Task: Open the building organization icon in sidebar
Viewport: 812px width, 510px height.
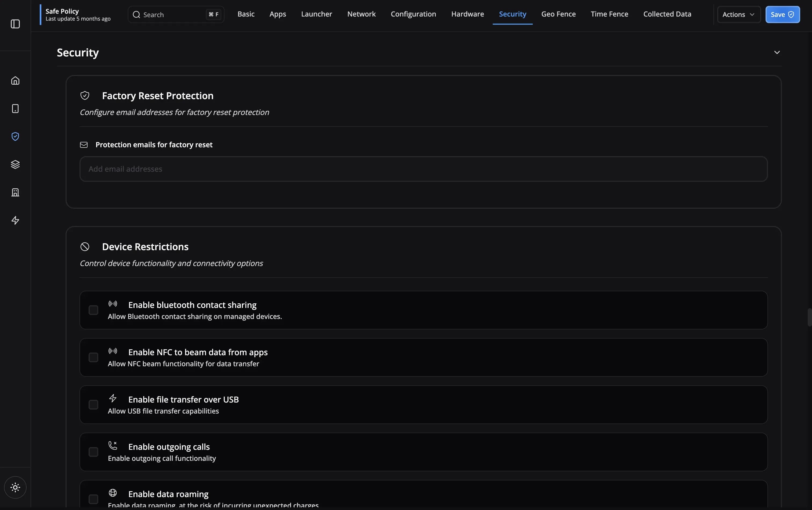Action: 15,193
